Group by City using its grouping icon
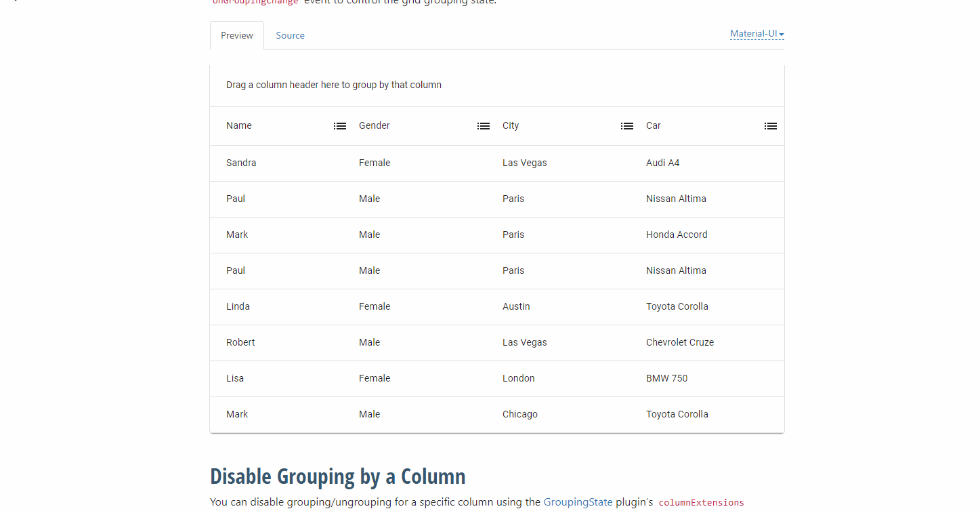This screenshot has height=511, width=980. tap(626, 125)
